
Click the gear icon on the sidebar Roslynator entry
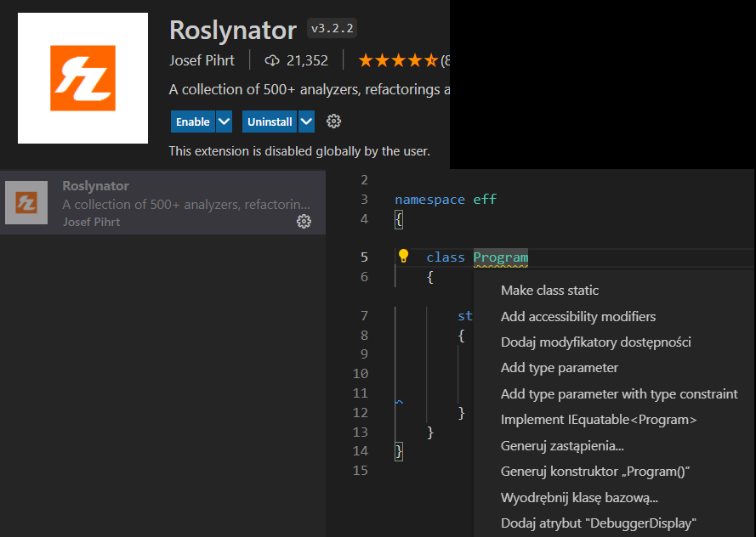pos(304,222)
